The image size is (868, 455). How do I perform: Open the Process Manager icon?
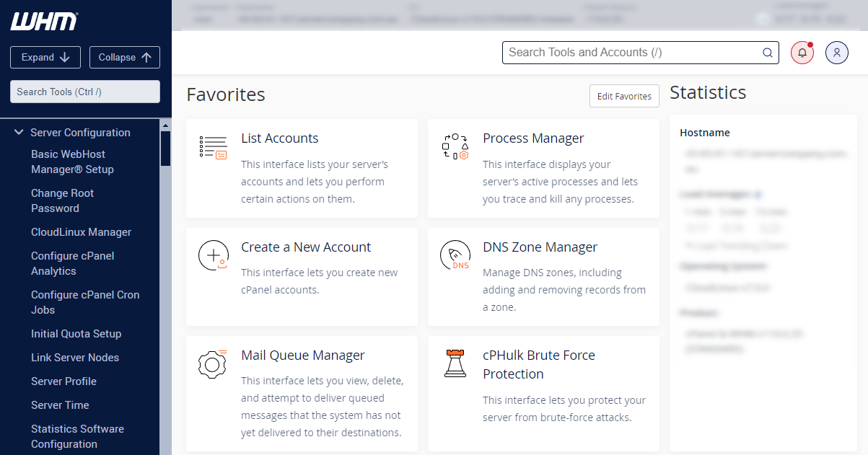pos(455,146)
